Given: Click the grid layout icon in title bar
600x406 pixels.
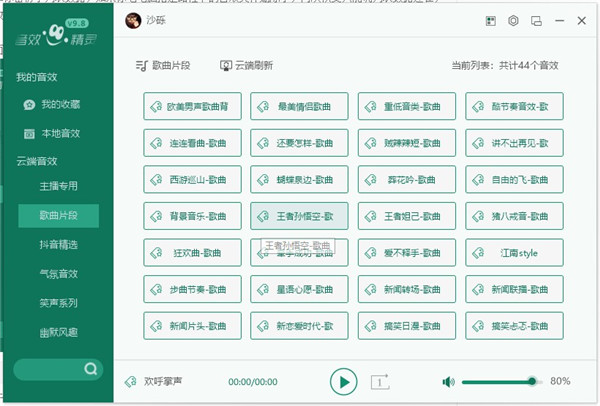Looking at the screenshot, I should point(490,20).
